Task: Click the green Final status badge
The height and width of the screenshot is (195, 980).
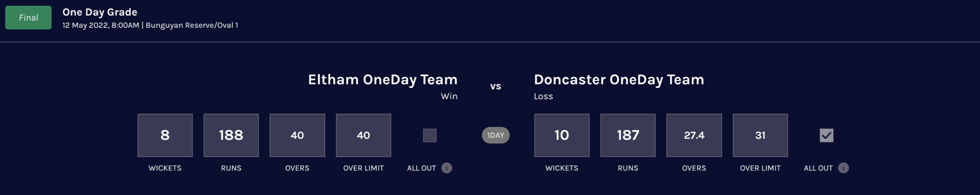Action: point(28,17)
